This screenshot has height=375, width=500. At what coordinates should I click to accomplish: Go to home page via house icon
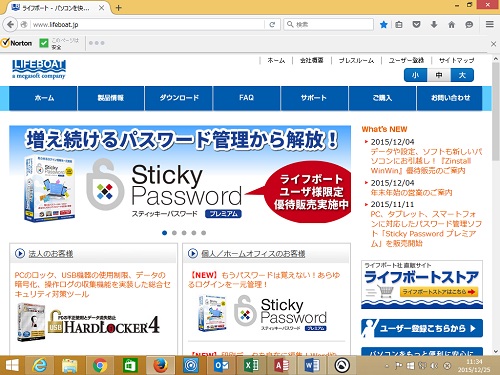point(451,24)
